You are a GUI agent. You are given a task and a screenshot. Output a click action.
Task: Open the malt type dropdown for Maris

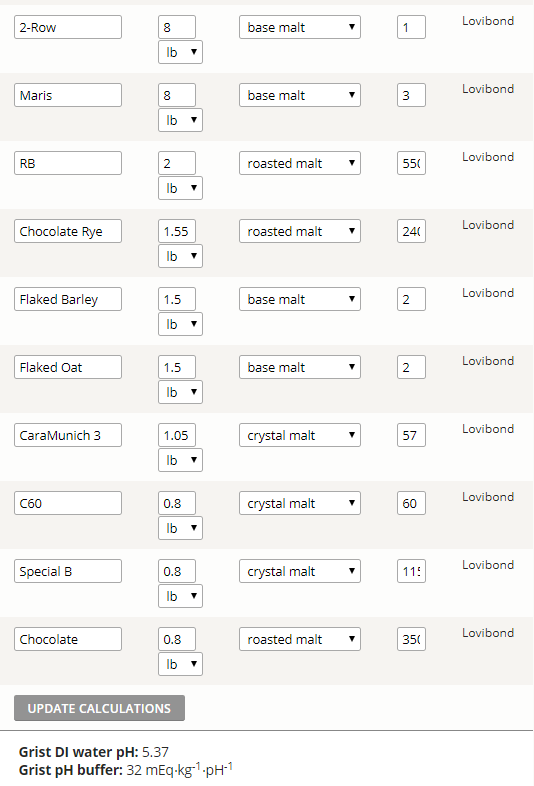(x=300, y=95)
